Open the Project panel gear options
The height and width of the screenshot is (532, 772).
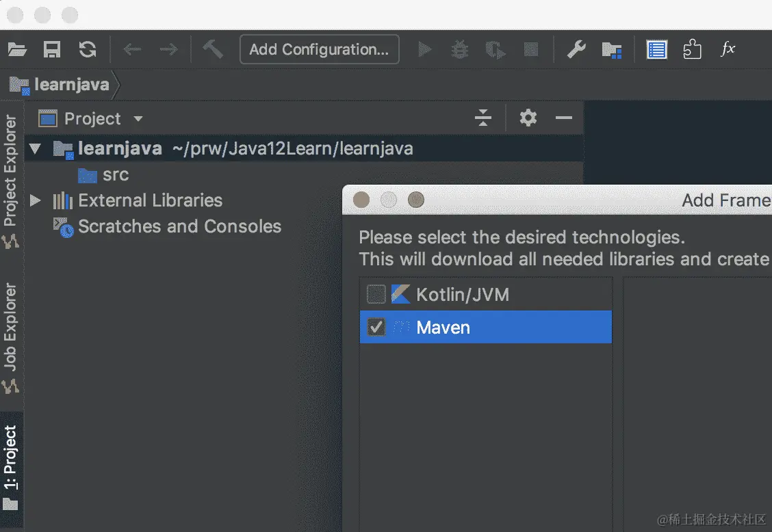[528, 118]
